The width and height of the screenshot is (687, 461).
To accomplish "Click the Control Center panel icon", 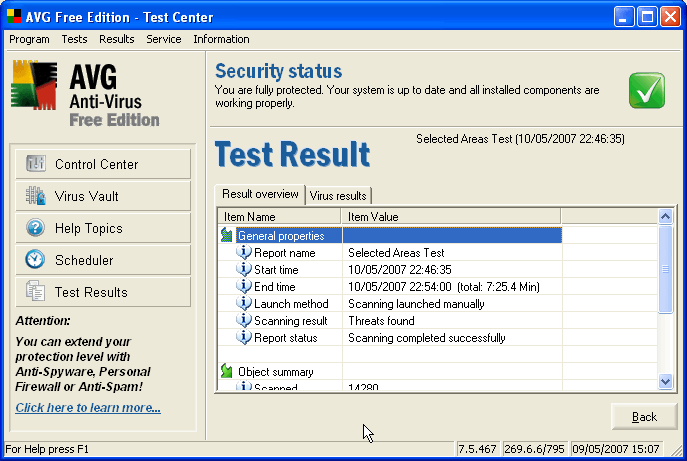I will tap(35, 164).
